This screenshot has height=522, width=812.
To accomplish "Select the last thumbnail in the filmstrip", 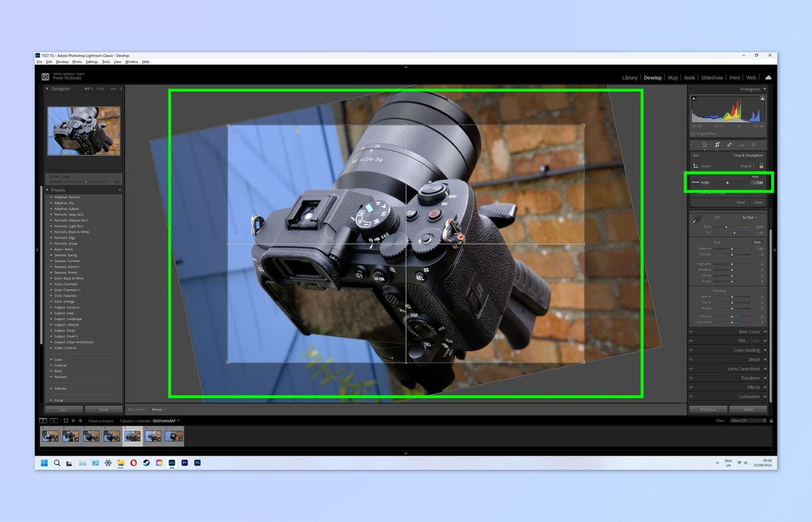I will [x=175, y=436].
